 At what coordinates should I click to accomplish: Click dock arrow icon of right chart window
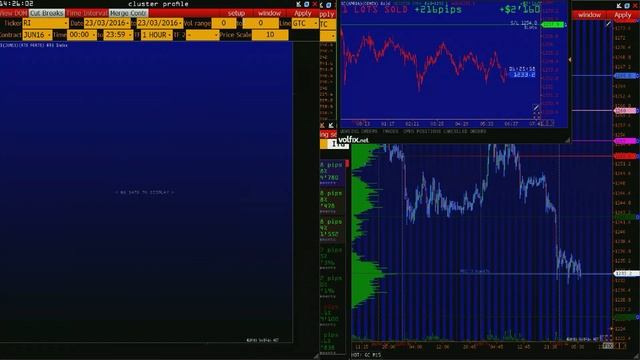(x=619, y=5)
